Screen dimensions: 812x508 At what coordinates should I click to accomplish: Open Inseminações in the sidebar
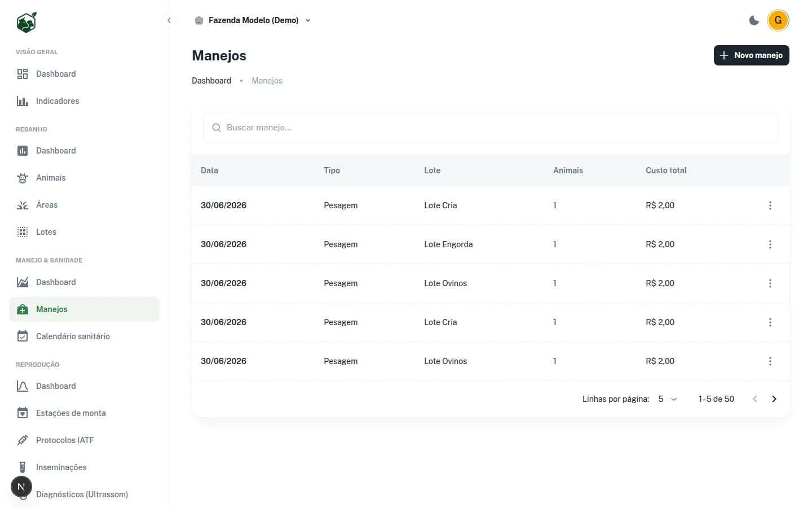click(85, 467)
